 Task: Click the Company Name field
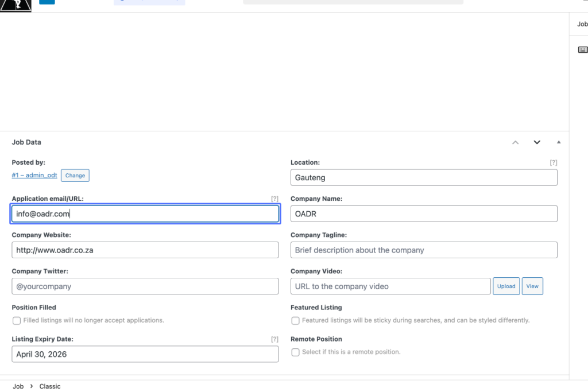[424, 214]
